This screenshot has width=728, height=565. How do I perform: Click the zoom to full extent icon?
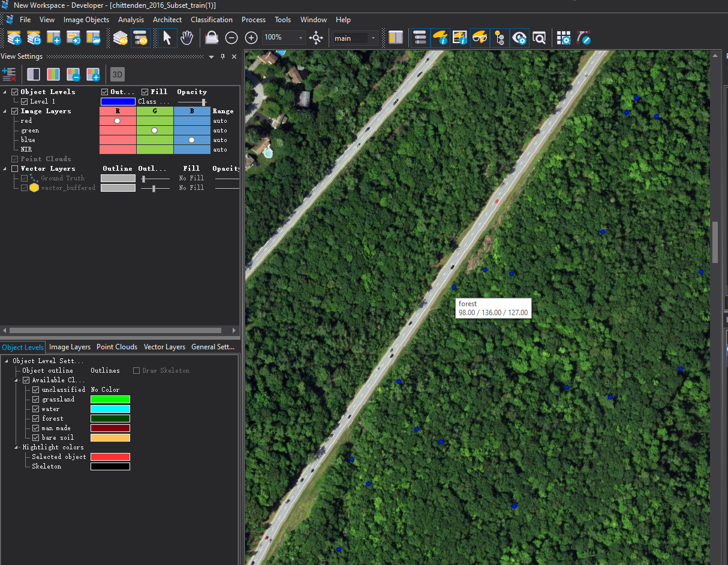316,38
